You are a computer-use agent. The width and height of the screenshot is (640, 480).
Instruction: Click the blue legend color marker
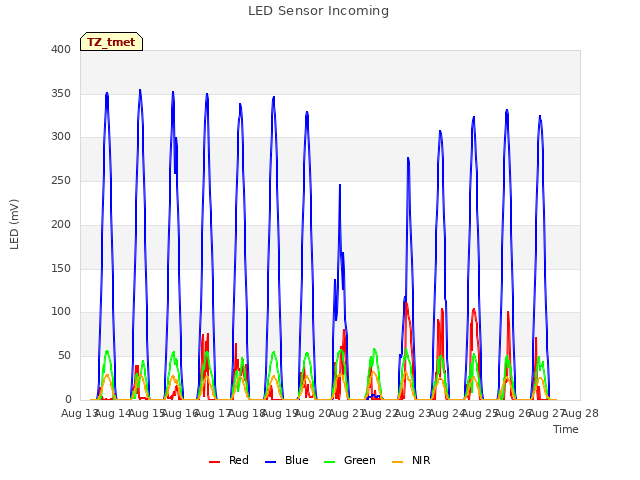[x=270, y=462]
